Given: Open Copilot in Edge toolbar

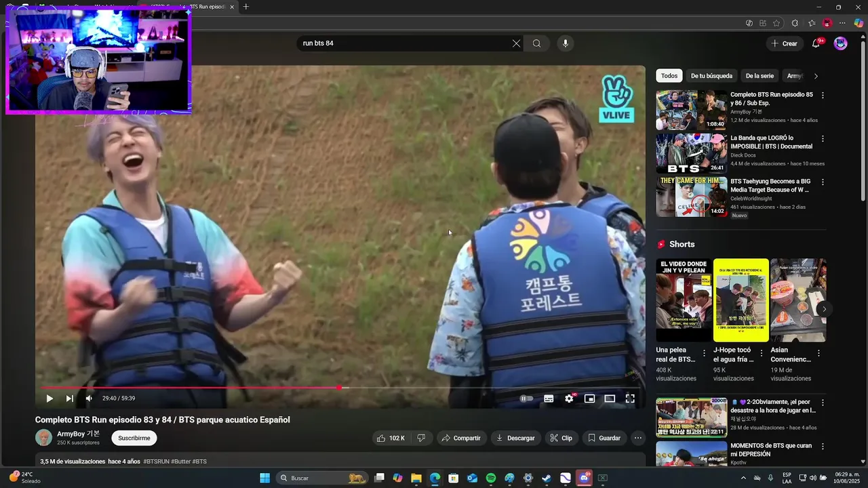Looking at the screenshot, I should point(859,23).
